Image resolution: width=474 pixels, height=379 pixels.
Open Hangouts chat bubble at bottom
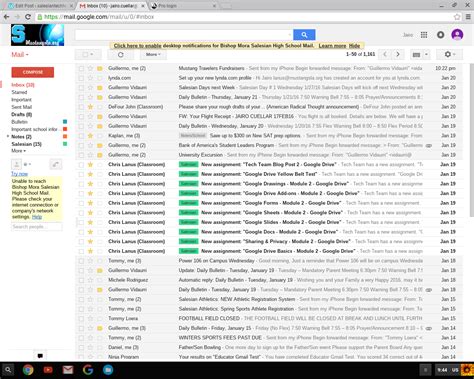click(x=40, y=356)
